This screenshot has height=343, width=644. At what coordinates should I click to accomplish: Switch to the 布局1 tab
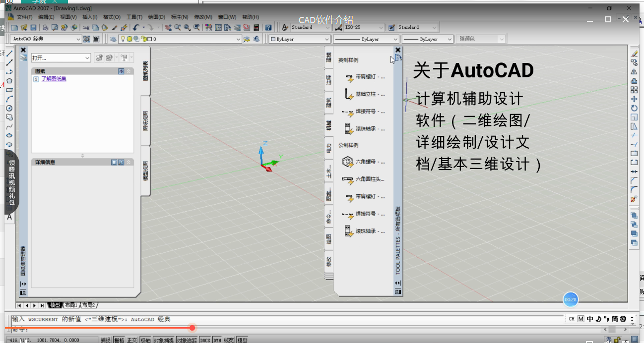tap(70, 305)
